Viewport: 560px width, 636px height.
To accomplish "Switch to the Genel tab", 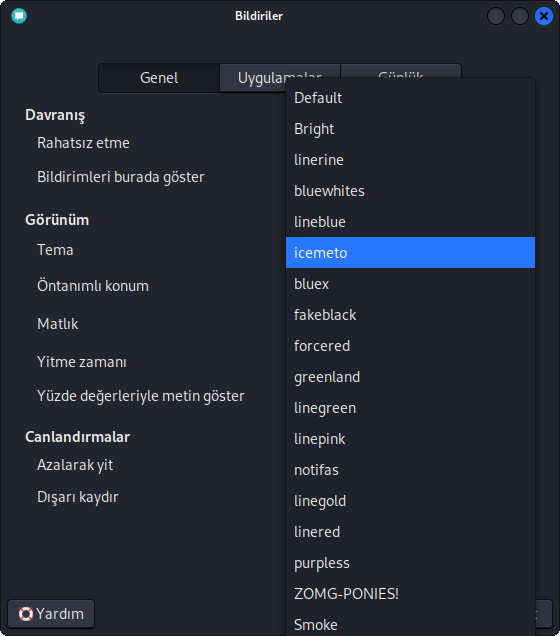I will pos(159,78).
